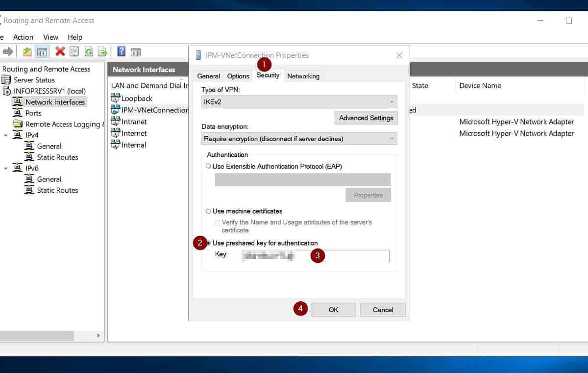This screenshot has height=373, width=588.
Task: Click the Forward arrow toolbar icon
Action: (x=8, y=51)
